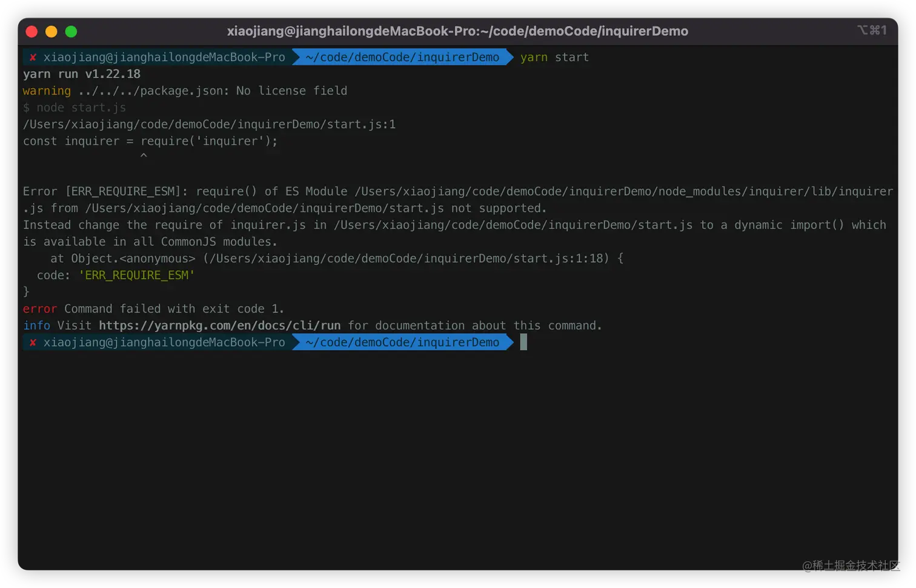Click the ⌥⌘1 shortcut indicator in title bar
This screenshot has width=916, height=588.
872,30
